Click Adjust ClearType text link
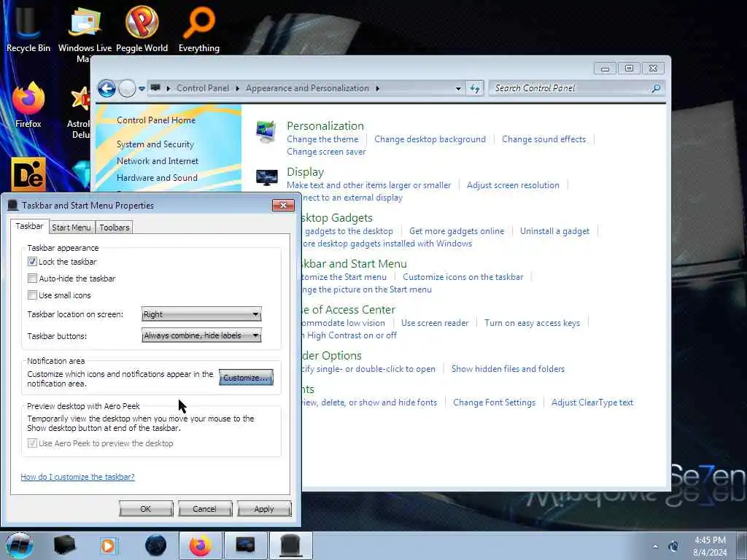 [x=592, y=402]
